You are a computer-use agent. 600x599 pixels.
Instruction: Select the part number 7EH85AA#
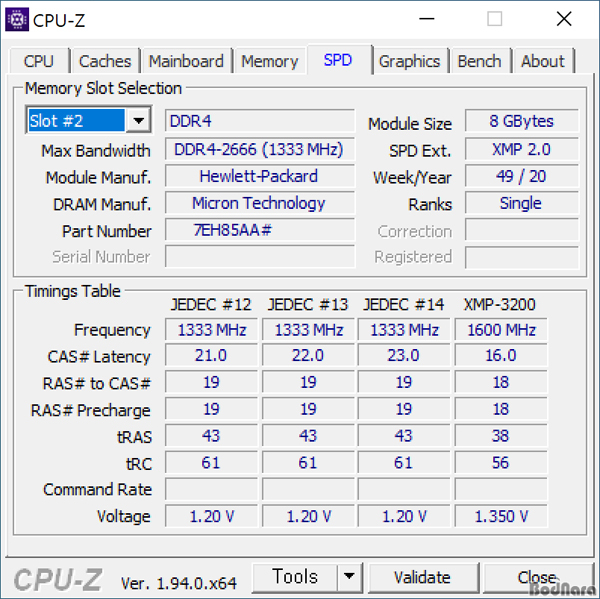260,230
